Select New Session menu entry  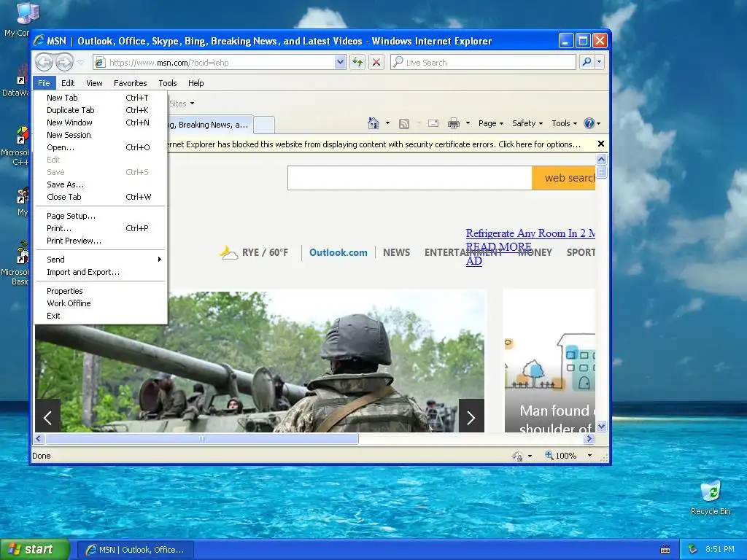tap(101, 135)
